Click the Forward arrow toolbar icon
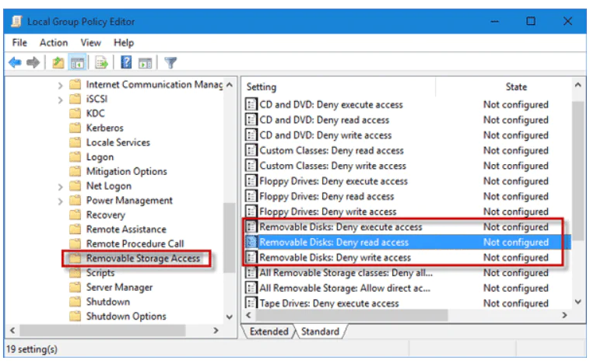590x364 pixels. [31, 62]
